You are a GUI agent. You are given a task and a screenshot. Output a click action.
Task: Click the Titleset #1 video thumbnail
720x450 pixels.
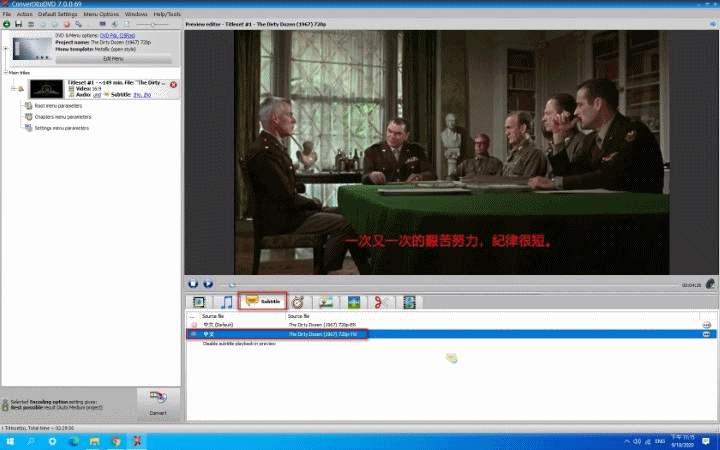pyautogui.click(x=46, y=89)
